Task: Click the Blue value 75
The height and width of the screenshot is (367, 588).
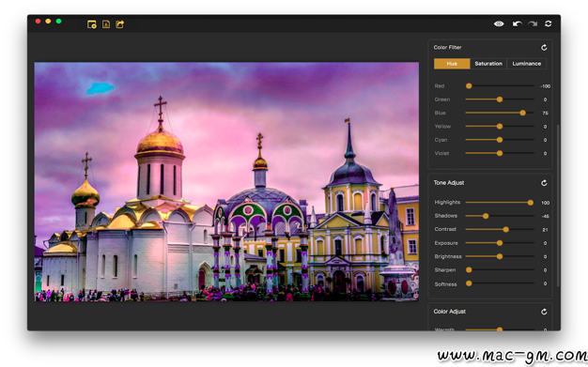Action: tap(545, 114)
